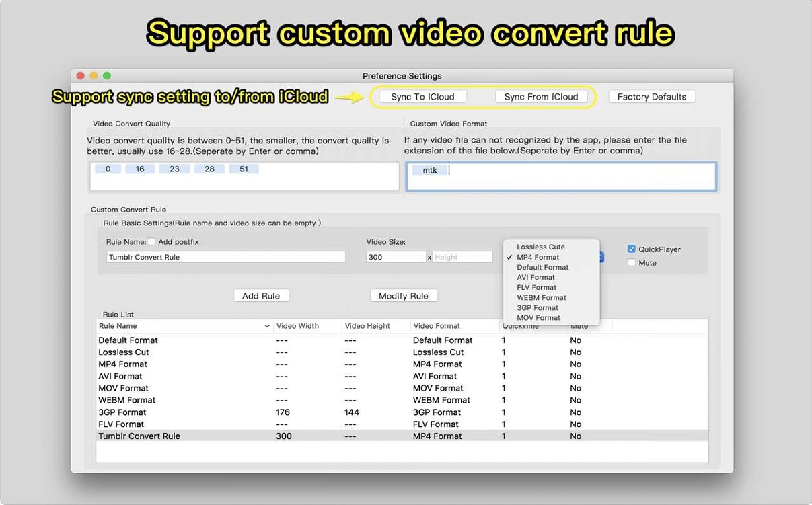812x505 pixels.
Task: Pick MOV Format from the dropdown list
Action: coord(538,317)
